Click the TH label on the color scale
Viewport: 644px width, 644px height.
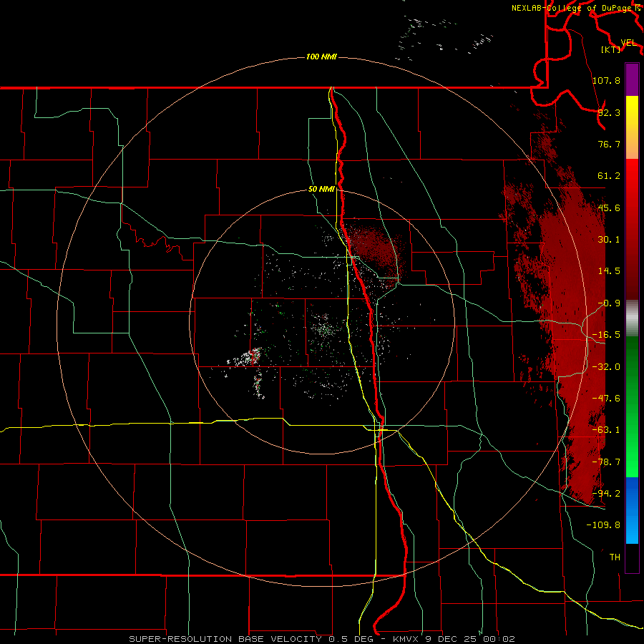pos(615,557)
